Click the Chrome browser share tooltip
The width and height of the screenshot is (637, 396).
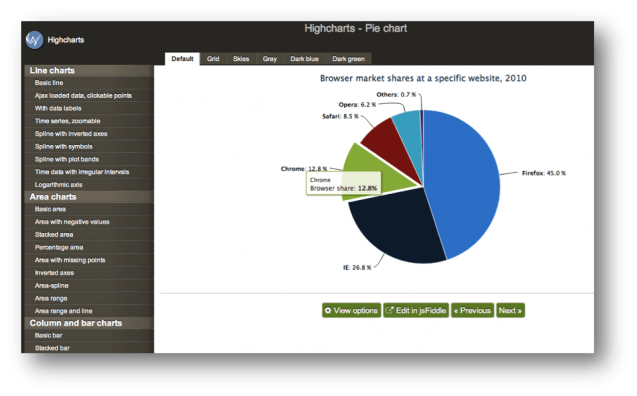coord(343,184)
